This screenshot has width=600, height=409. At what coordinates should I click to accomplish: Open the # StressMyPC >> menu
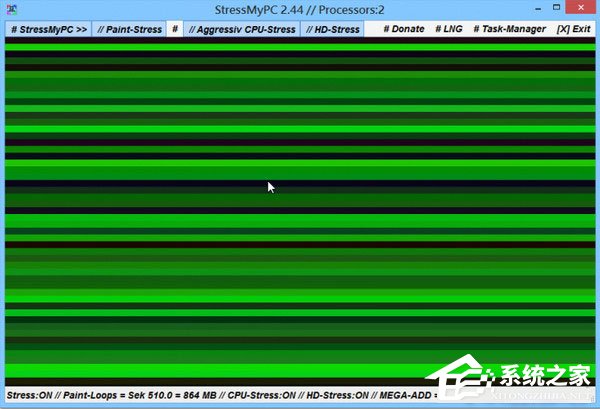click(48, 29)
